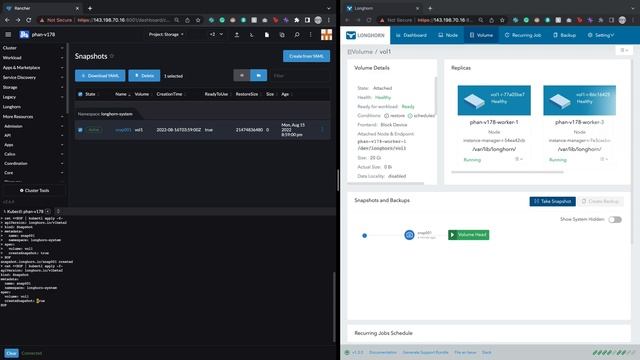The height and width of the screenshot is (360, 640).
Task: Switch to group-by-namespace view button
Action: click(258, 75)
